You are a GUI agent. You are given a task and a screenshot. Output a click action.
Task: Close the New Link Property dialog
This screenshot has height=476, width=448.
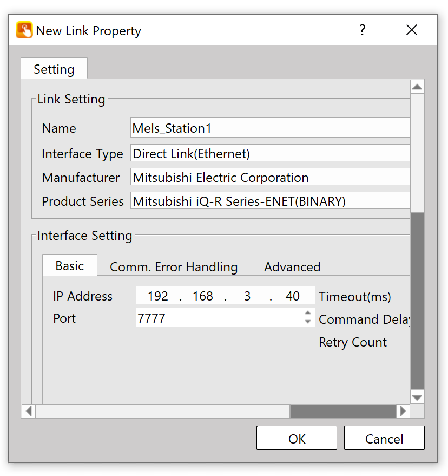[x=412, y=30]
